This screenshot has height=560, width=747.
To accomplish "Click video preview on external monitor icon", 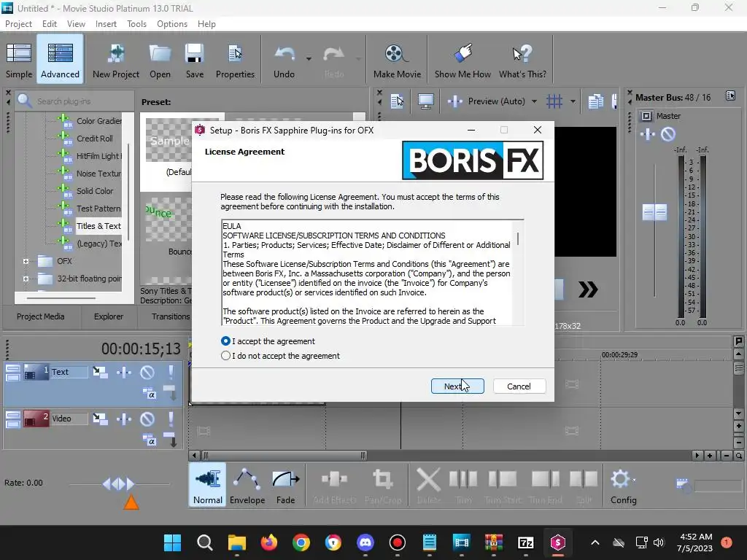I will pos(425,101).
